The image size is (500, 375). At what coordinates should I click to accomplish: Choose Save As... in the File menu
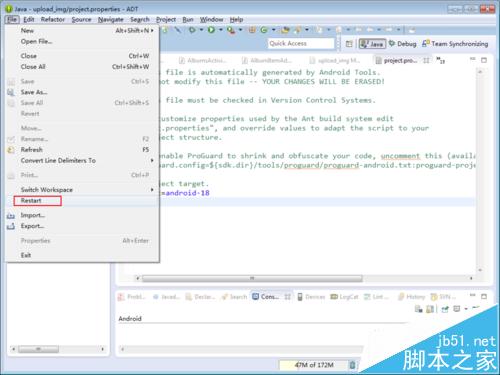(x=82, y=92)
